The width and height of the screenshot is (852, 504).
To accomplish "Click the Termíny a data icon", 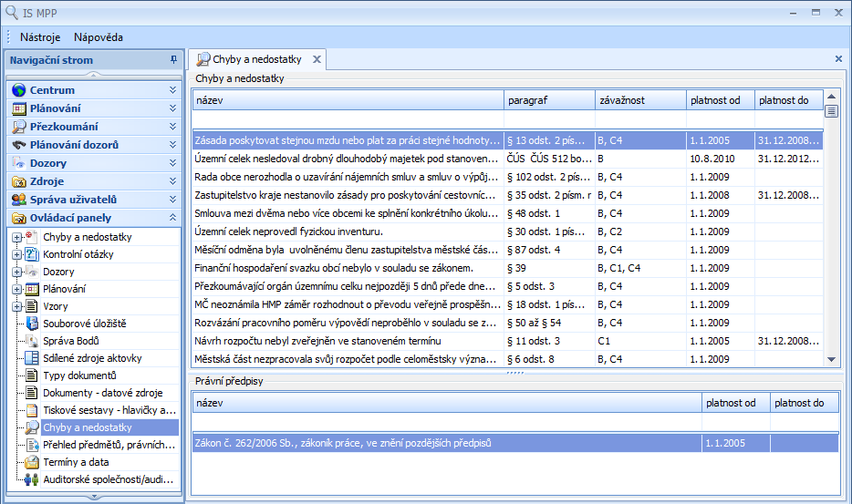I will click(x=32, y=462).
